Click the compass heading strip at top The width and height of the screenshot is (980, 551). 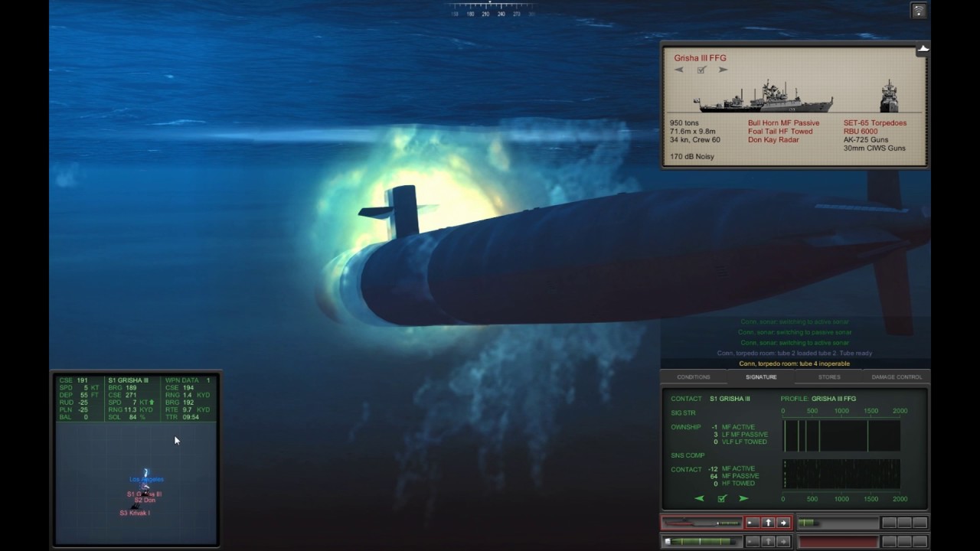point(490,10)
